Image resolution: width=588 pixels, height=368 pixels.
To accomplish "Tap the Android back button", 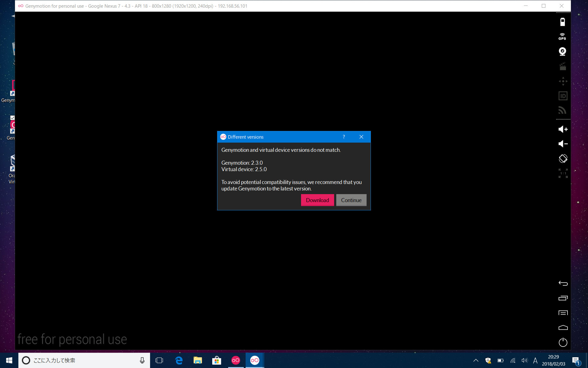I will point(563,283).
